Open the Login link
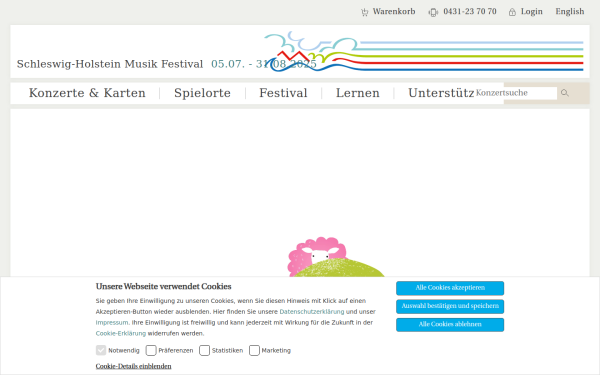Screen dimensions: 600x375 coord(532,11)
